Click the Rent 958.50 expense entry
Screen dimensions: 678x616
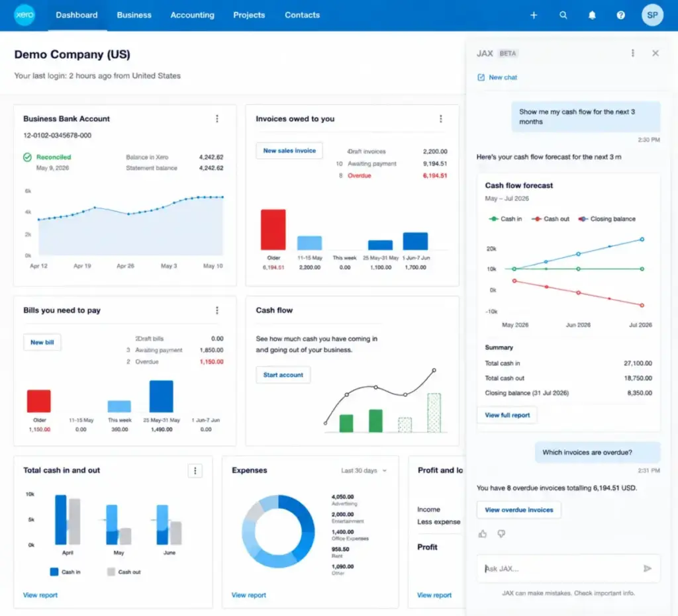pyautogui.click(x=340, y=552)
